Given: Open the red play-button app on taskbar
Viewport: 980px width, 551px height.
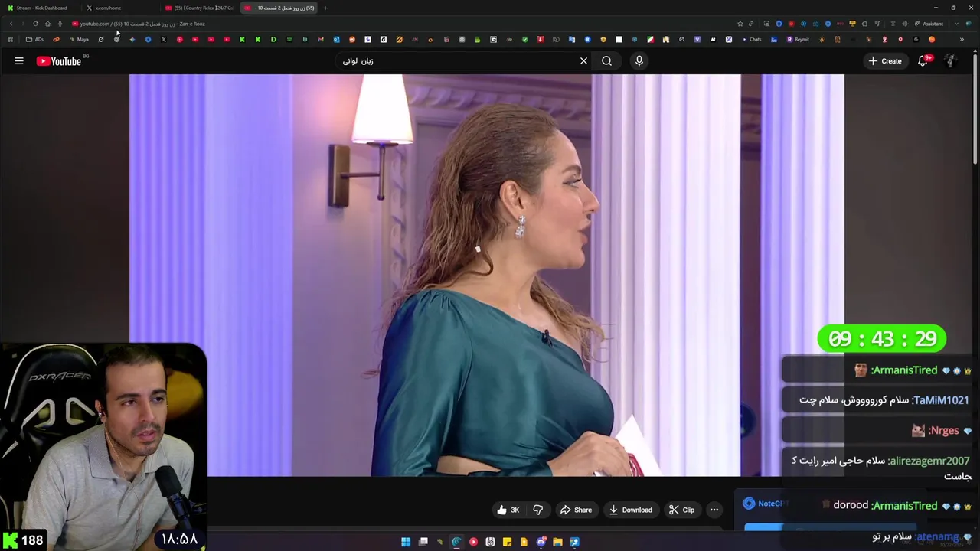Looking at the screenshot, I should coord(473,542).
